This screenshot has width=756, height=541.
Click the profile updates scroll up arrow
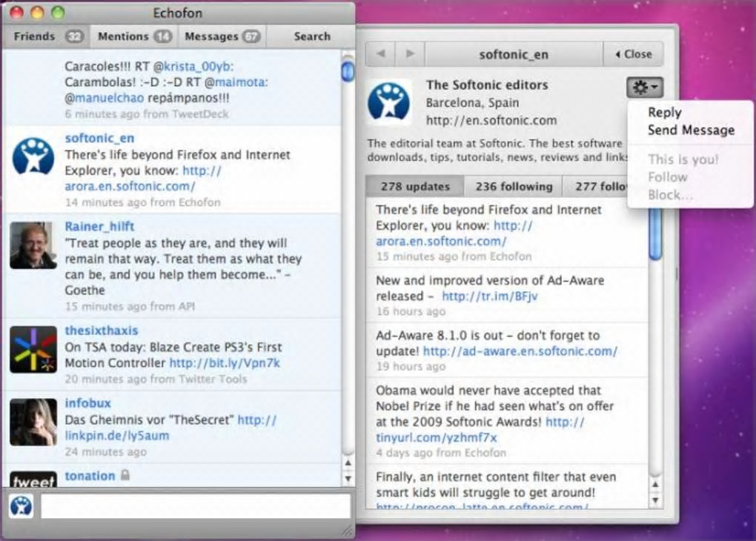click(655, 485)
